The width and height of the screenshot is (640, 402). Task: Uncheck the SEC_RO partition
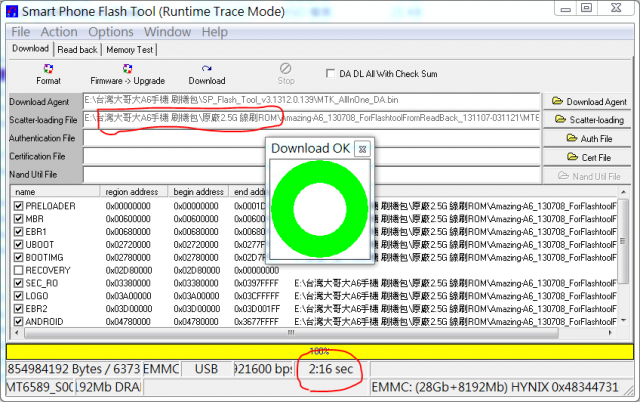(x=18, y=283)
